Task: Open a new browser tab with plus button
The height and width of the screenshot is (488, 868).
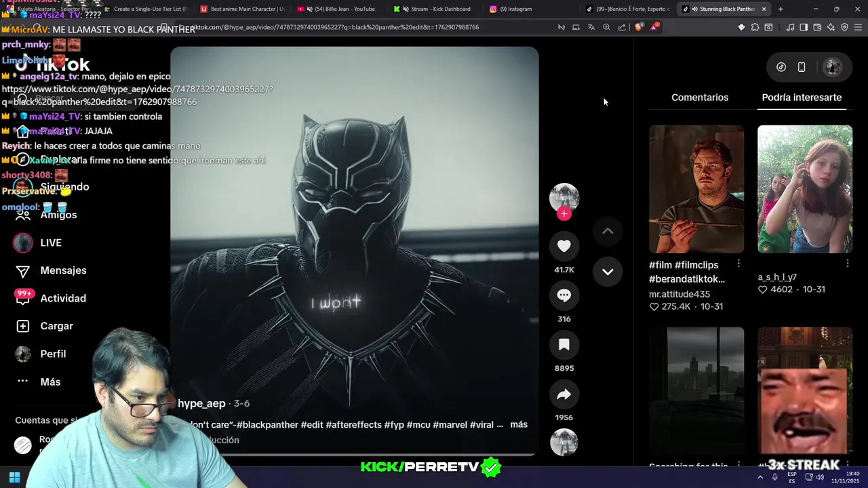Action: [x=781, y=9]
